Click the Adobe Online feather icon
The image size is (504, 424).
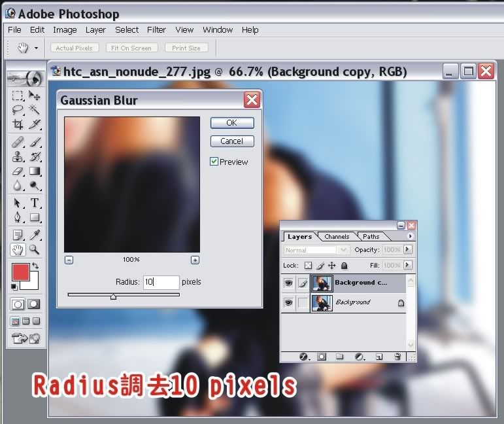tap(25, 78)
